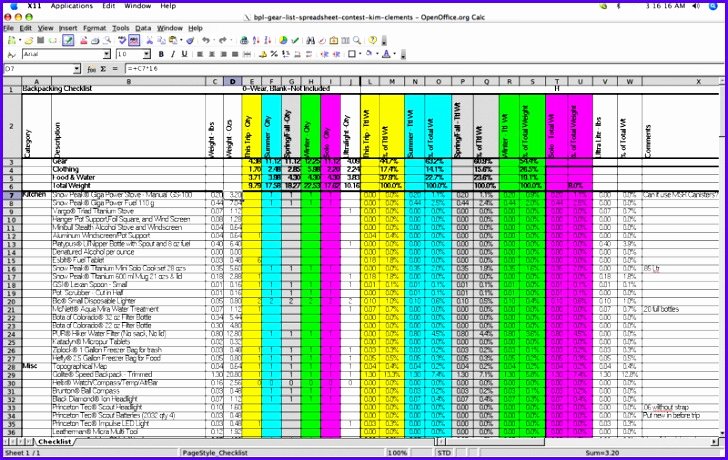
Task: Toggle Align Left
Action: [x=200, y=54]
